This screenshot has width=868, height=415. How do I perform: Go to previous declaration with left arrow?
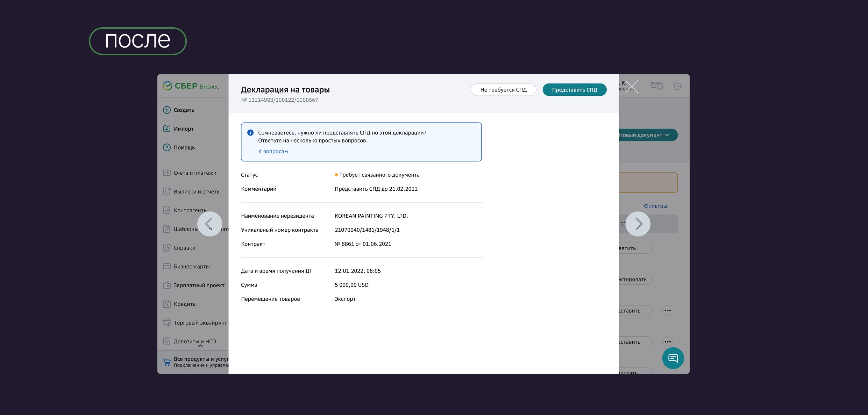coord(209,224)
